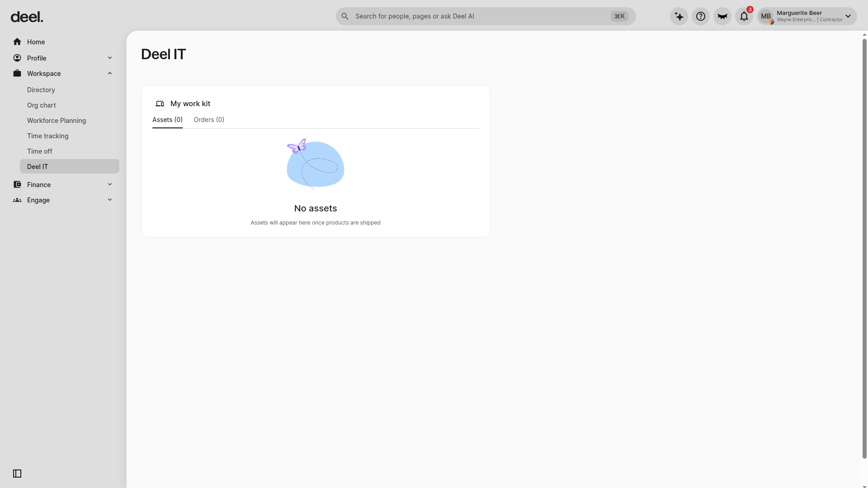Collapse sidebar with panel toggle icon
Screen dimensions: 868x488
click(17, 474)
